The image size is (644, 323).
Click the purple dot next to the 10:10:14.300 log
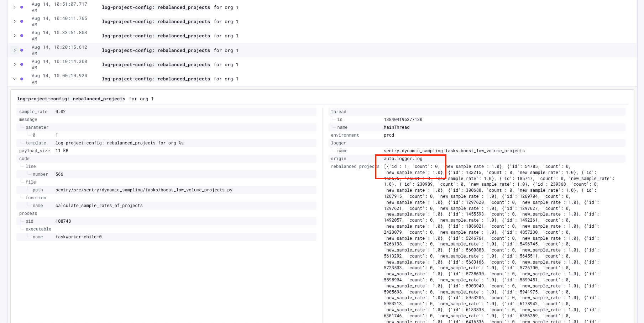click(22, 64)
